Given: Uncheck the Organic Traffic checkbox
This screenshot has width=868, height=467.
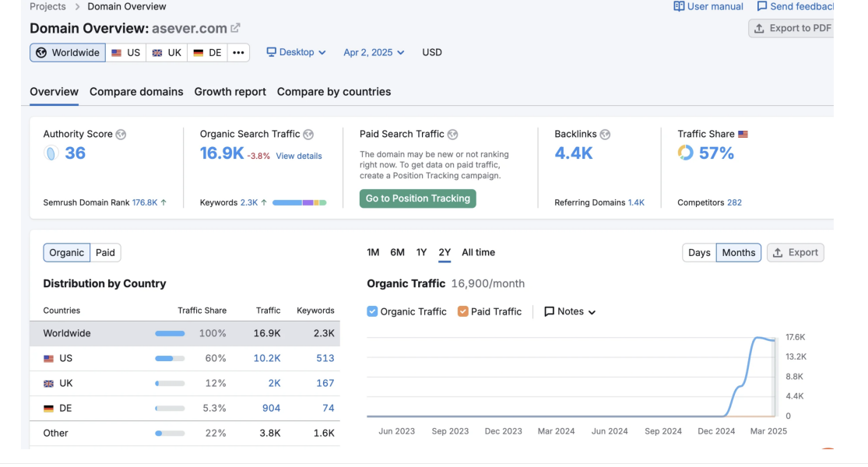Looking at the screenshot, I should tap(372, 311).
